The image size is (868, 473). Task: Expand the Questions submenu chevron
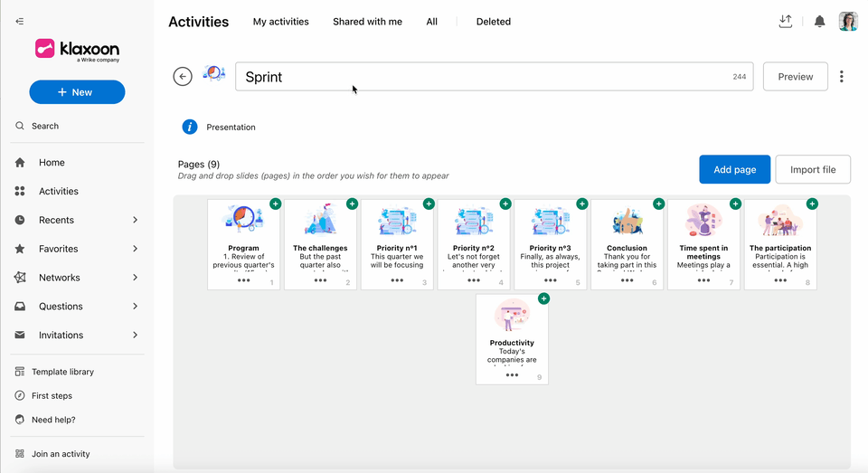[135, 307]
